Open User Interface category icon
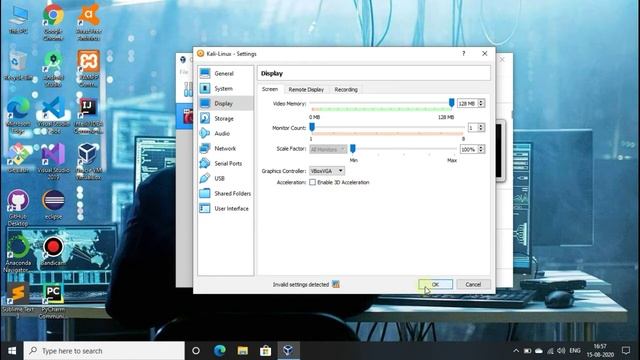 coord(205,209)
